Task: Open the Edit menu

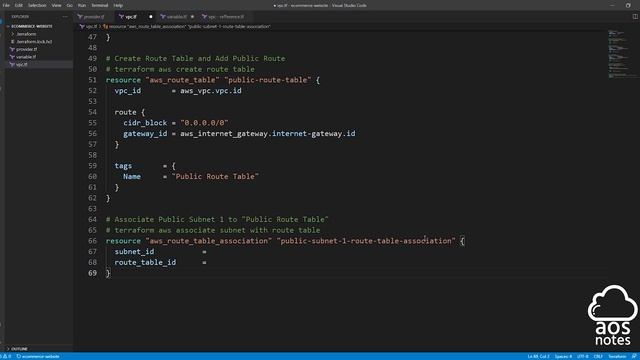Action: tap(19, 5)
